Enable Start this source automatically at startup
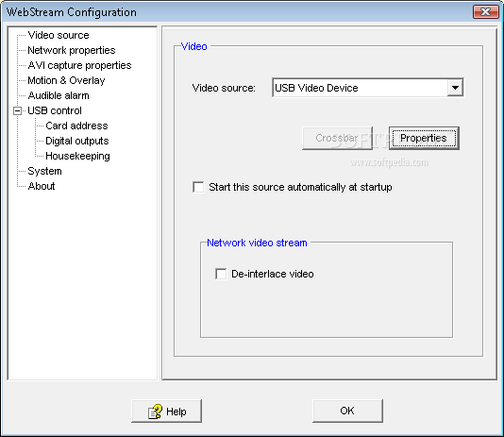Image resolution: width=504 pixels, height=437 pixels. (x=198, y=187)
